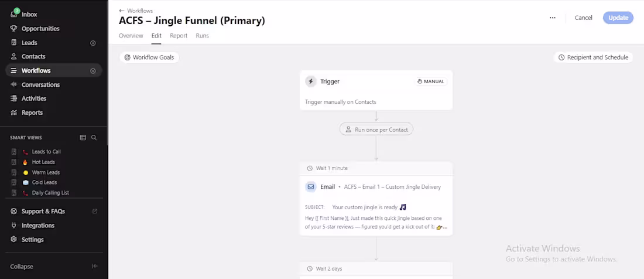Image resolution: width=644 pixels, height=279 pixels.
Task: Switch to the Runs tab
Action: (202, 36)
